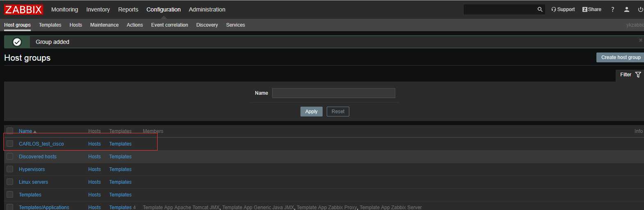Open Template App Zabbix Server member
Image resolution: width=644 pixels, height=210 pixels.
[391, 207]
